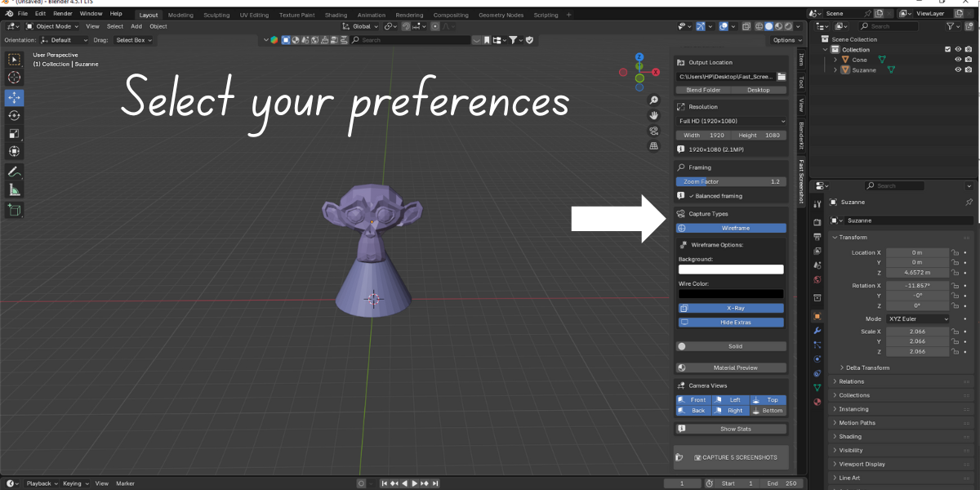Open the Full HD resolution dropdown
Viewport: 980px width, 490px height.
pyautogui.click(x=731, y=121)
